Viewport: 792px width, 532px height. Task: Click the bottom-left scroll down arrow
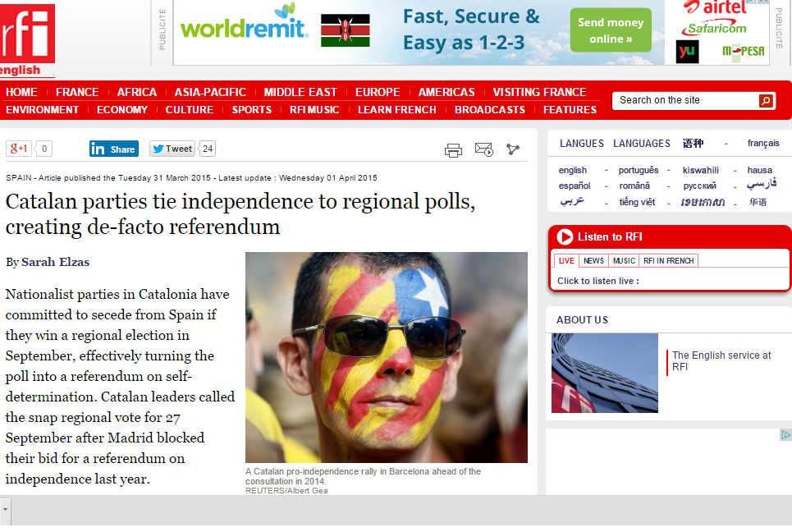[5, 509]
